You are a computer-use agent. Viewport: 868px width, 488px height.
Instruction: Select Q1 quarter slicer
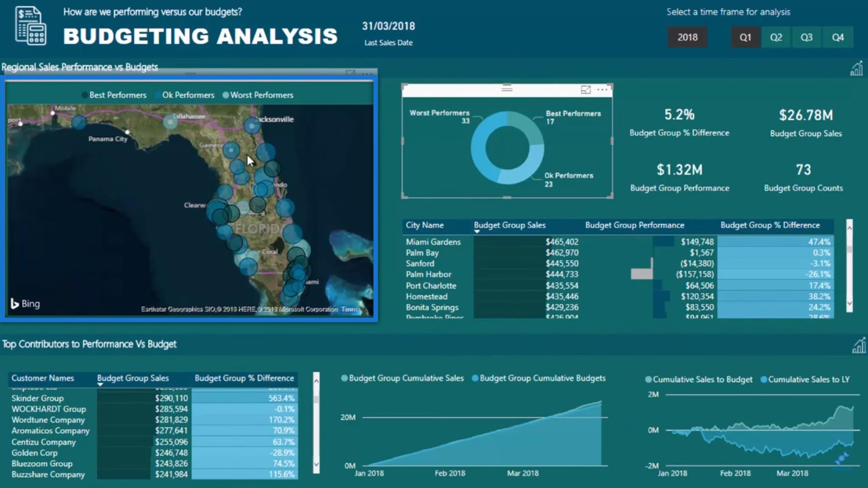click(x=746, y=37)
